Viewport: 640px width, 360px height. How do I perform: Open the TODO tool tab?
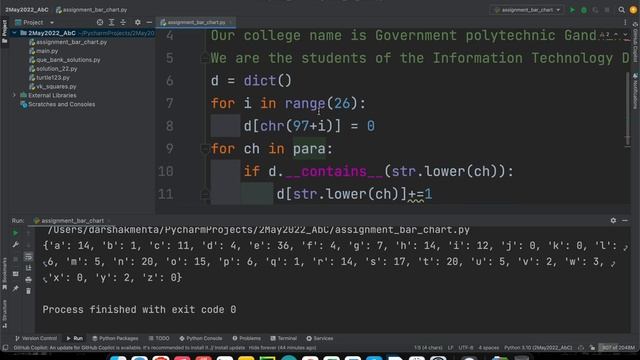click(x=159, y=338)
